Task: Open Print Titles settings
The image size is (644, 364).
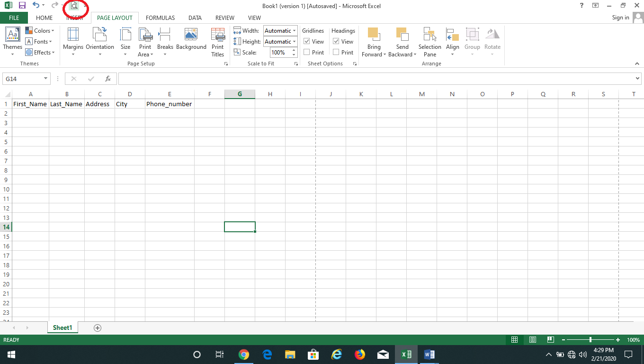Action: [x=217, y=42]
